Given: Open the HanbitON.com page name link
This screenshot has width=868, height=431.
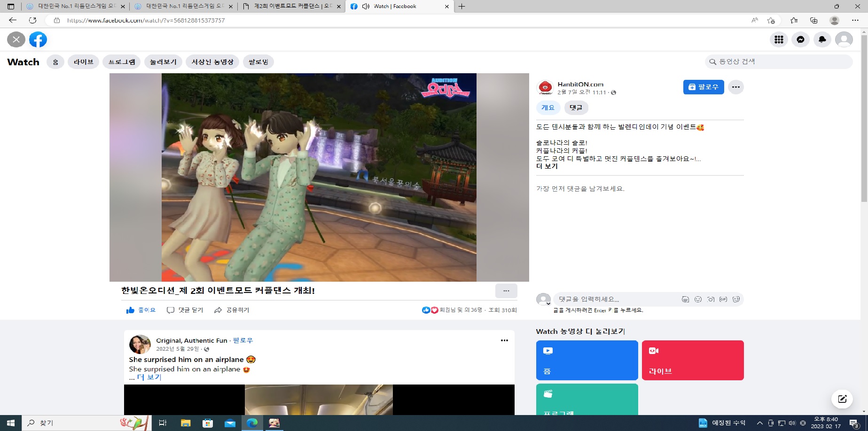Looking at the screenshot, I should click(x=580, y=84).
